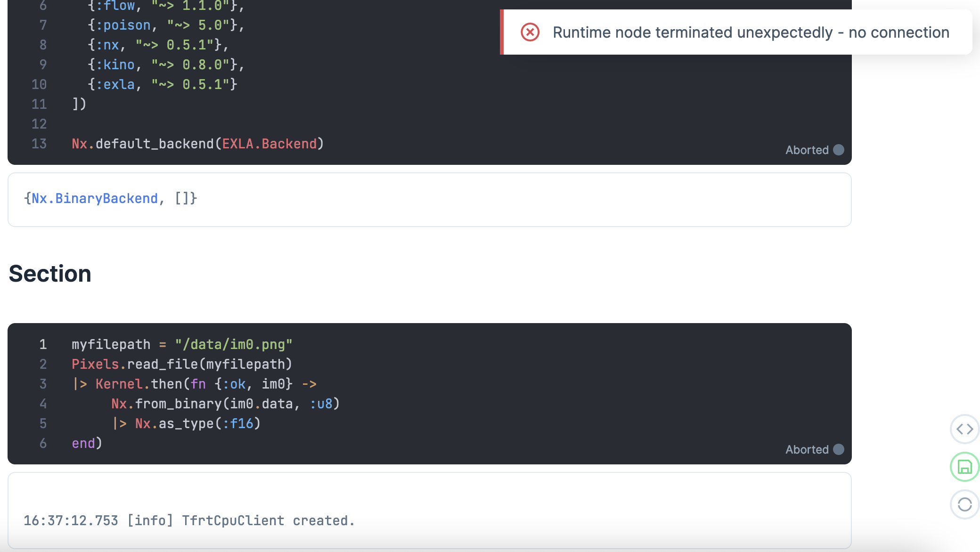This screenshot has height=552, width=980.
Task: Click the Aborted status dot on second cell
Action: 838,450
